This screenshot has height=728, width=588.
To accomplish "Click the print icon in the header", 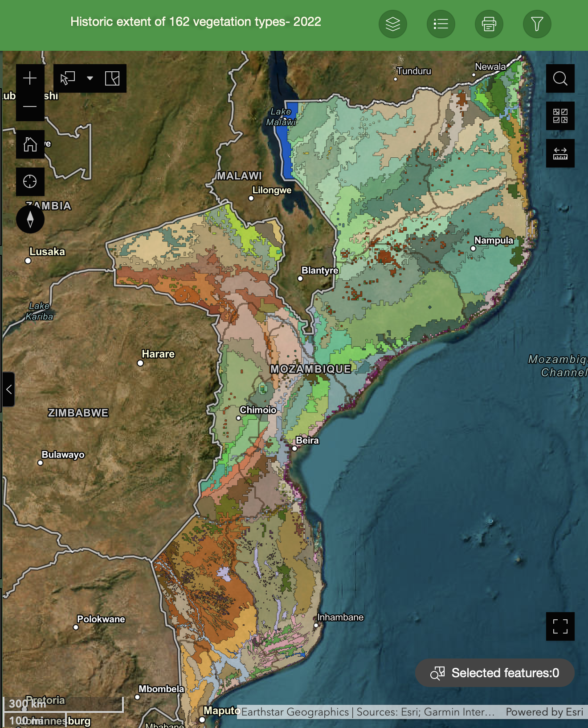I will coord(489,24).
